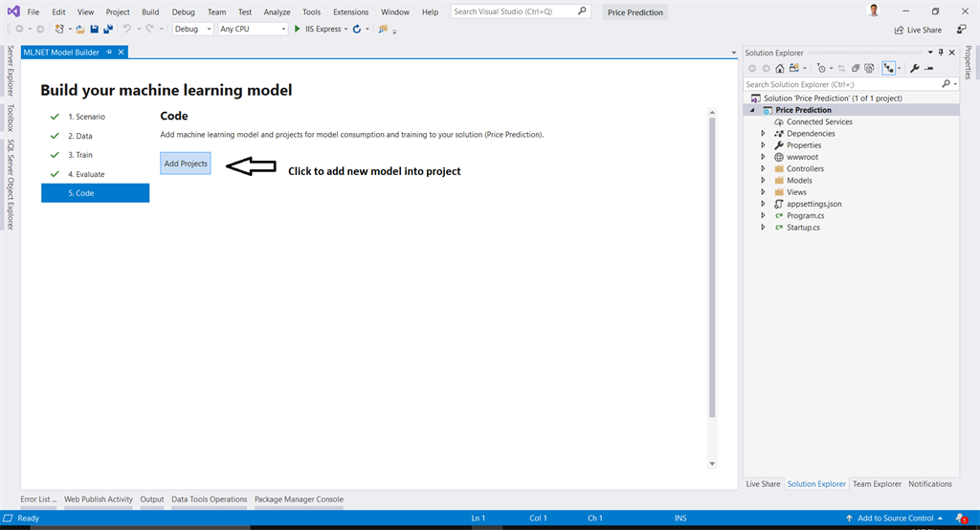Viewport: 980px width, 530px height.
Task: Click the Model Builder vertical scrollbar thumb
Action: (712, 268)
